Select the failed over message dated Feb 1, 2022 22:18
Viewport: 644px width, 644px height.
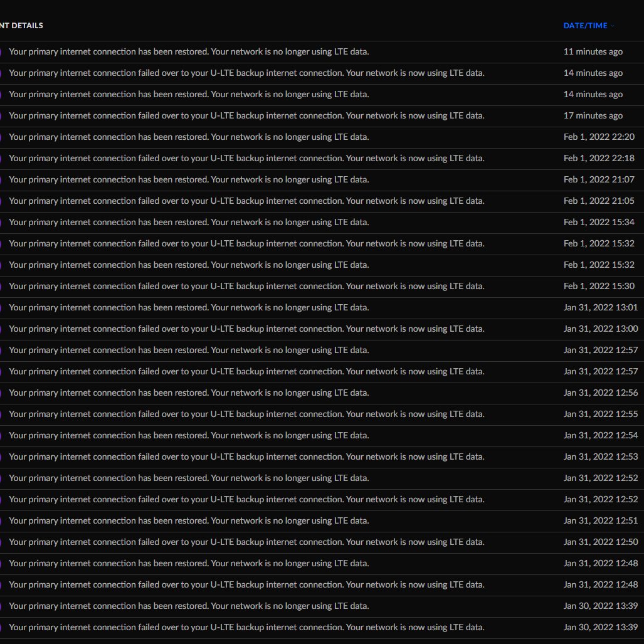coord(246,159)
